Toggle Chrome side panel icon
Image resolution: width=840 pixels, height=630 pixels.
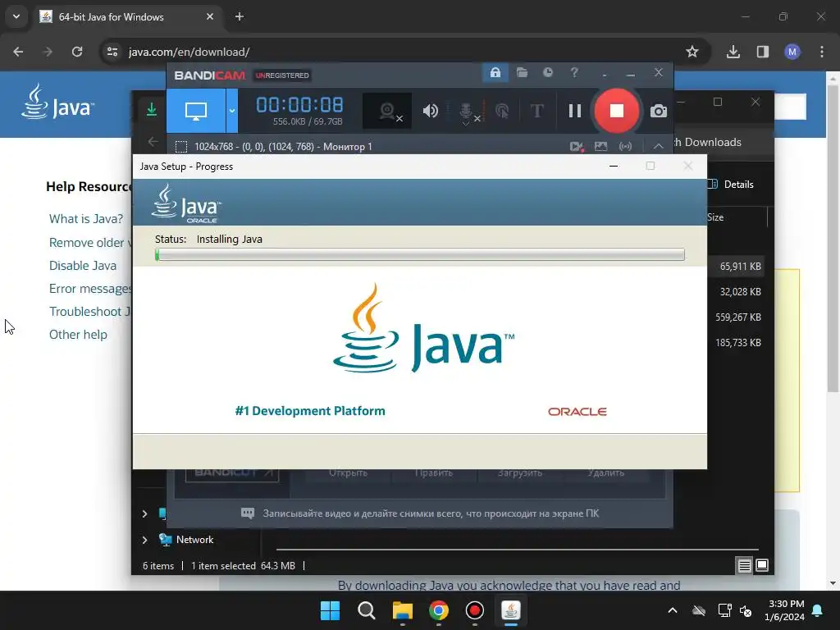coord(763,52)
